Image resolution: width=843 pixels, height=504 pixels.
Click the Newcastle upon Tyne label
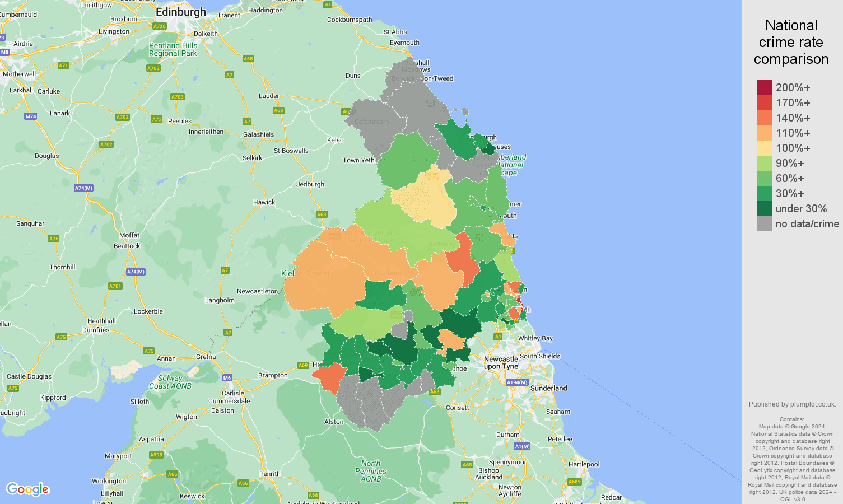pyautogui.click(x=501, y=363)
